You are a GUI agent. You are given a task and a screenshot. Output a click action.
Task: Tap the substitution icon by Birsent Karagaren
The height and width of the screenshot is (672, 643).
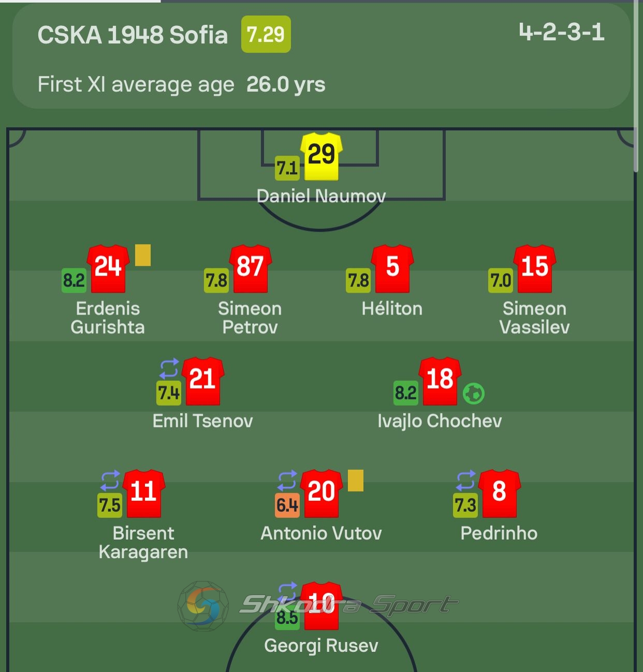pos(110,481)
